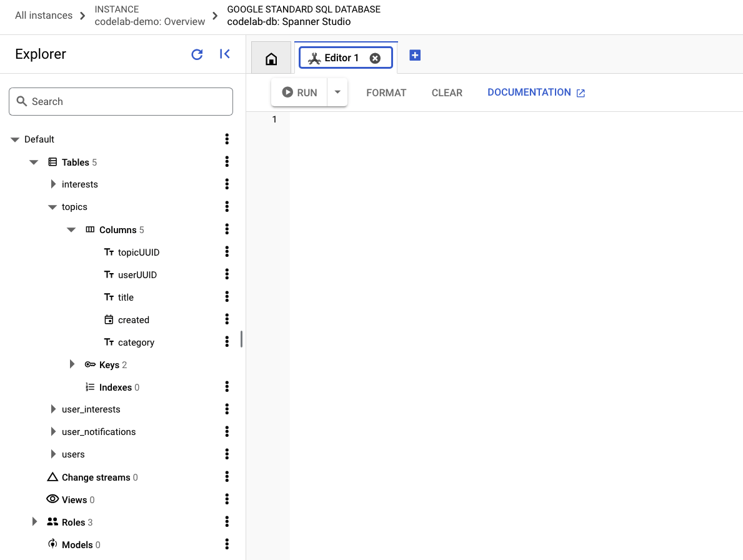743x560 pixels.
Task: Collapse the Explorer sidebar
Action: pyautogui.click(x=225, y=54)
